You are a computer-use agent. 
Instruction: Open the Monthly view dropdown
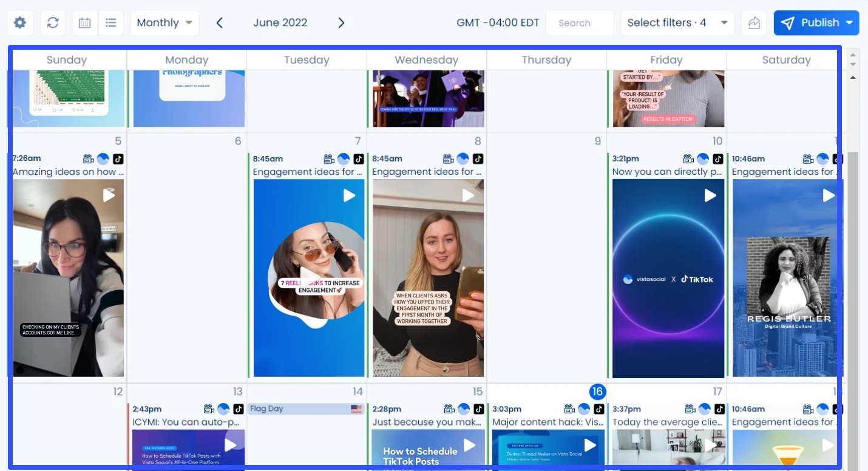tap(164, 23)
